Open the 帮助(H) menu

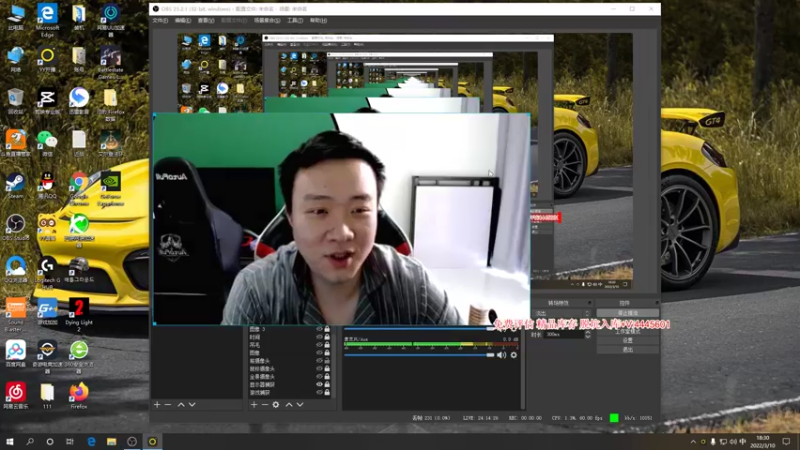coord(318,20)
